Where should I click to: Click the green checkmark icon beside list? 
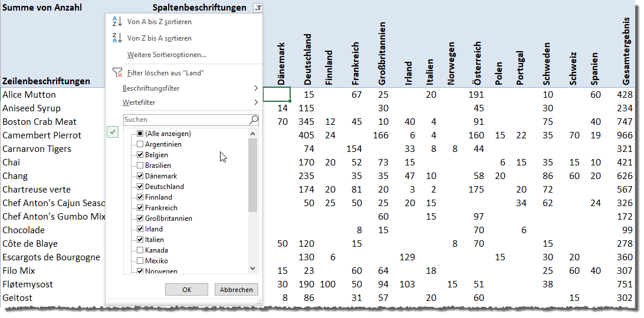[113, 132]
